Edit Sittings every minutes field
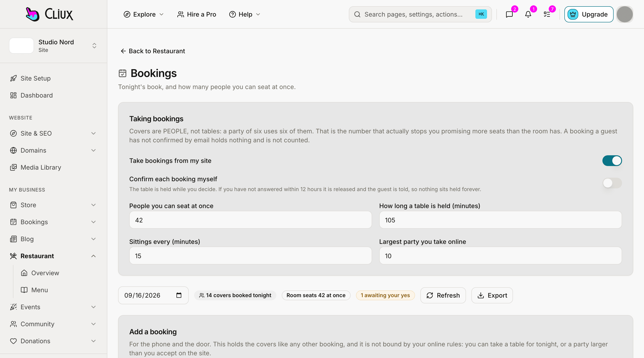Image resolution: width=644 pixels, height=358 pixels. point(250,256)
